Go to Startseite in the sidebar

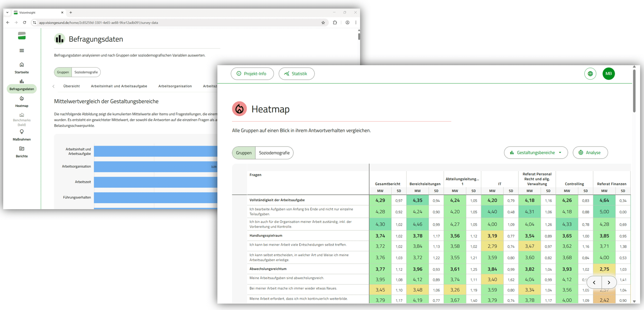(22, 68)
